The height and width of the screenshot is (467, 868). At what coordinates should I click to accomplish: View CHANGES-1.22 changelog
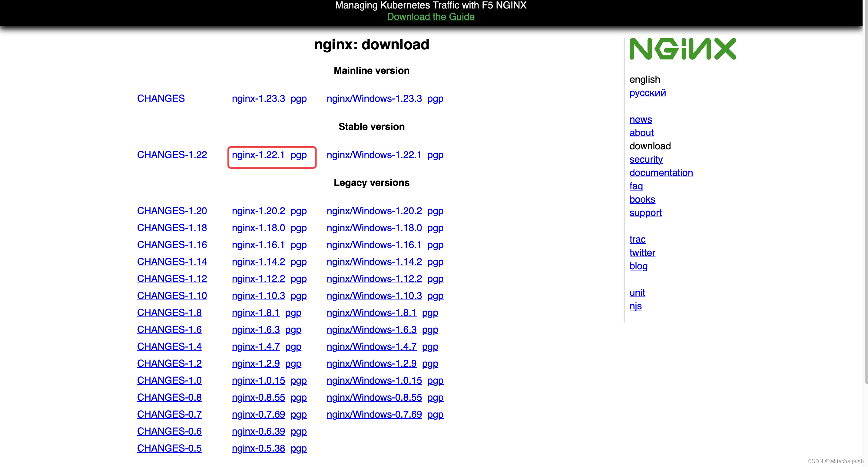[172, 155]
